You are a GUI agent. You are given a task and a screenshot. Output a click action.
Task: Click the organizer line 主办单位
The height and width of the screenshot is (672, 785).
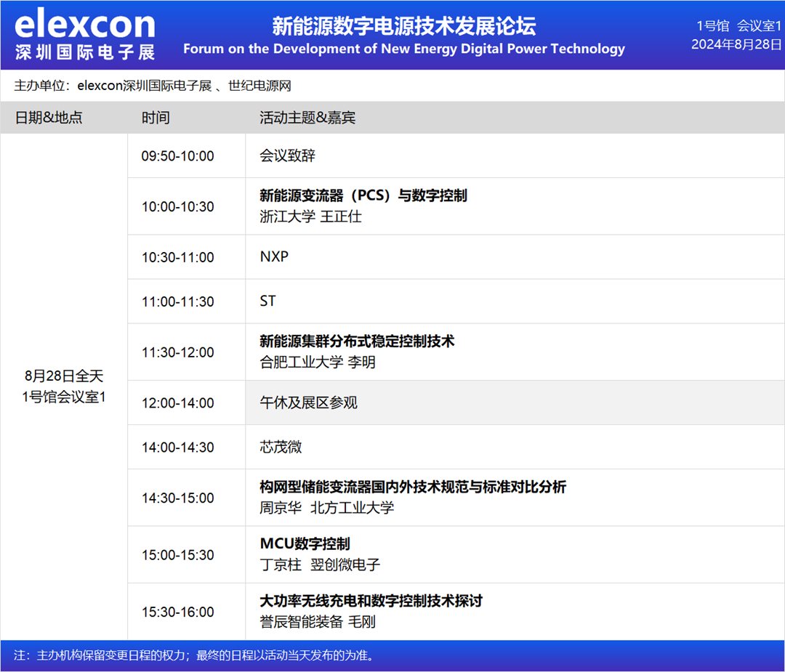tap(153, 86)
